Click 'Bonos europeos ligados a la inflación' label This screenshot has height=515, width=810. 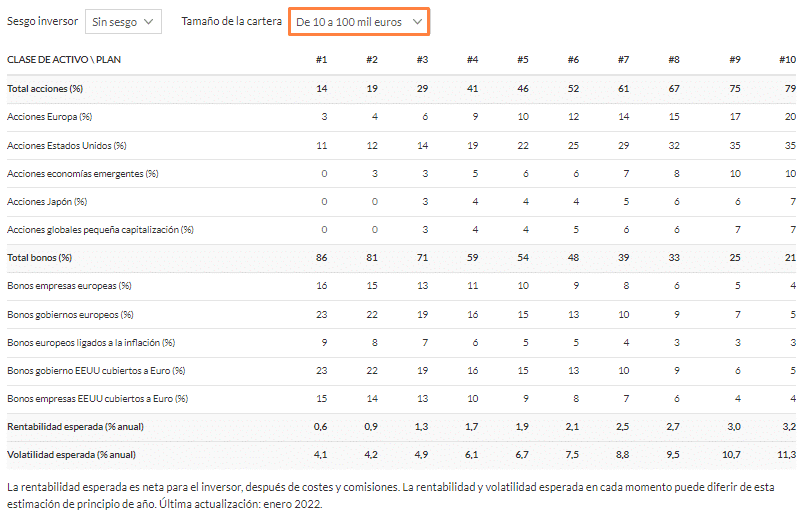83,342
